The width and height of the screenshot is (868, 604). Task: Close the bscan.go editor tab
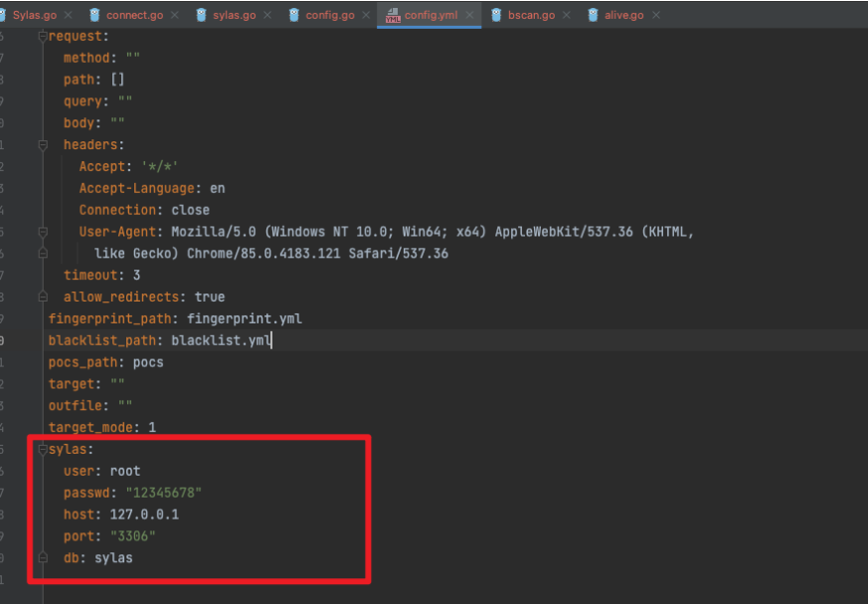click(x=568, y=15)
